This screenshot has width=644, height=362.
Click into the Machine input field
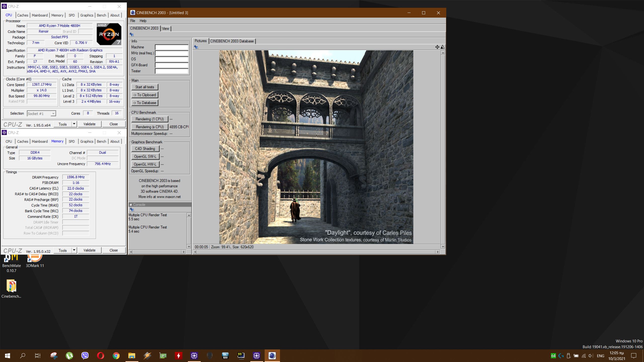point(172,47)
